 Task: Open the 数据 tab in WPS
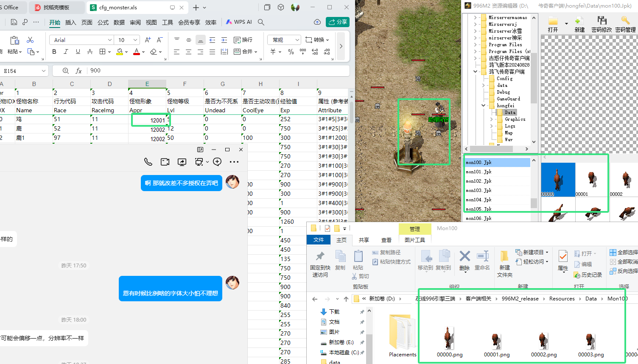pyautogui.click(x=119, y=22)
